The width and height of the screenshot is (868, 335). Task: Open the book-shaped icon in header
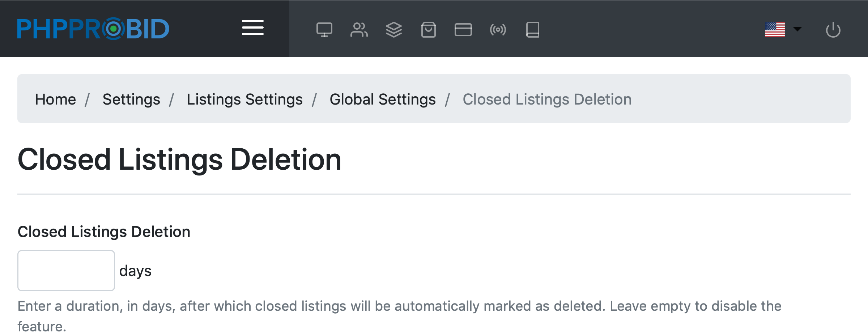[532, 30]
